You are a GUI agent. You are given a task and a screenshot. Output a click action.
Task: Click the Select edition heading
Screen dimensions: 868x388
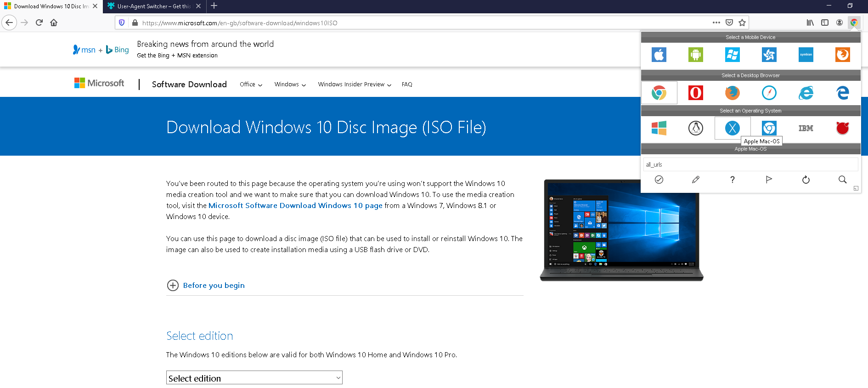pyautogui.click(x=199, y=336)
